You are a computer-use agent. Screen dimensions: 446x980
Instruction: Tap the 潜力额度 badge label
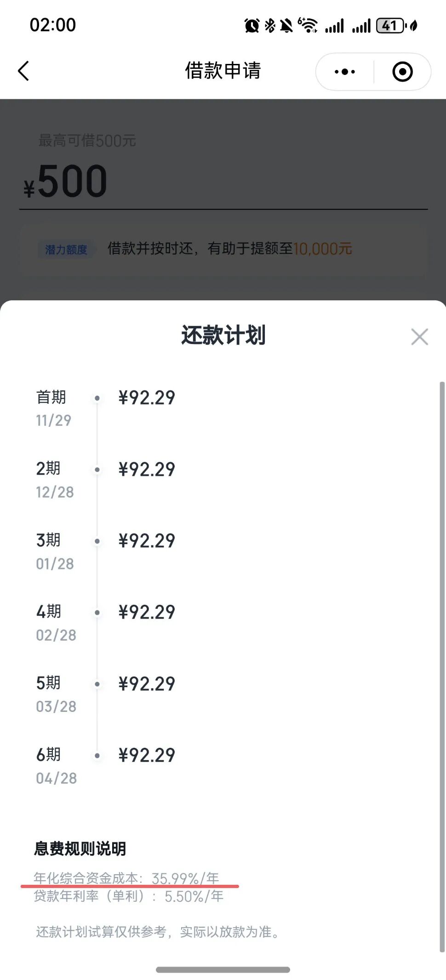pyautogui.click(x=66, y=250)
